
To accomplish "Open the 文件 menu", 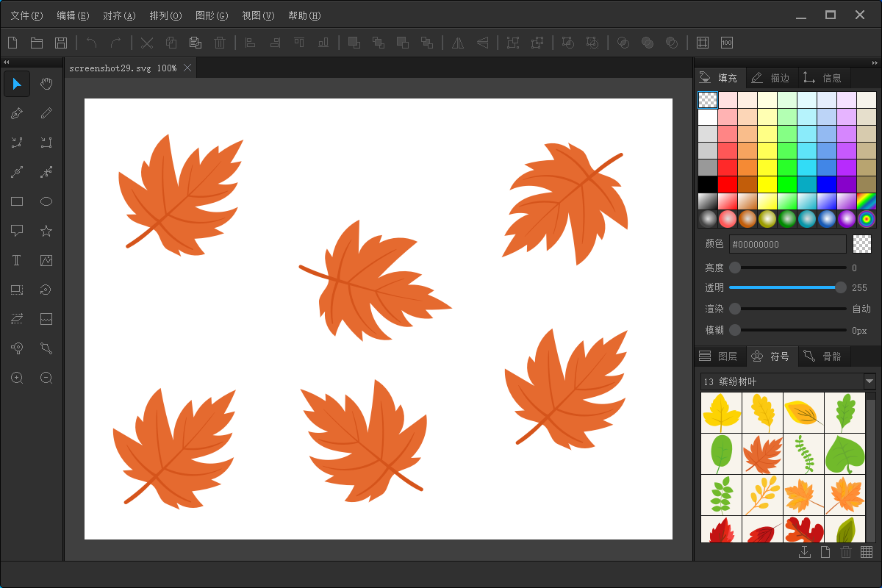I will pos(26,15).
